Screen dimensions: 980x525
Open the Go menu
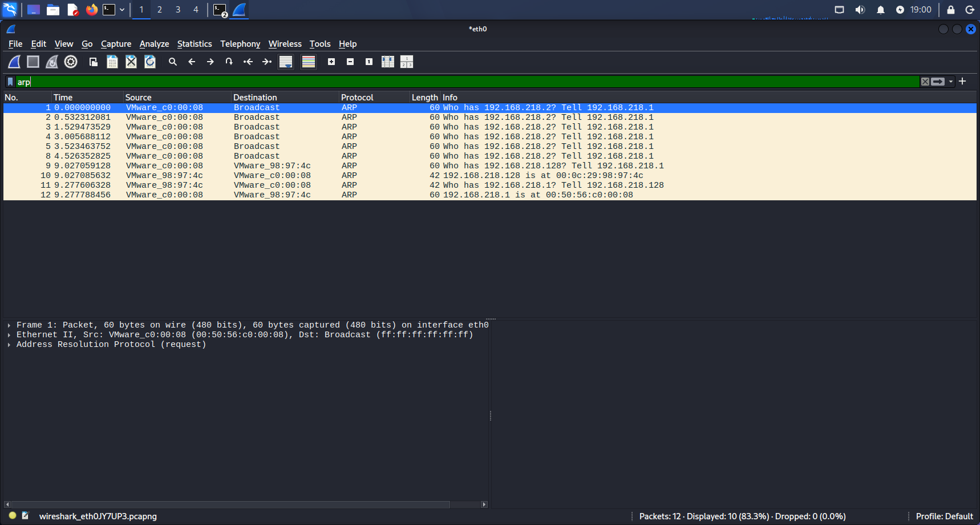(x=87, y=44)
